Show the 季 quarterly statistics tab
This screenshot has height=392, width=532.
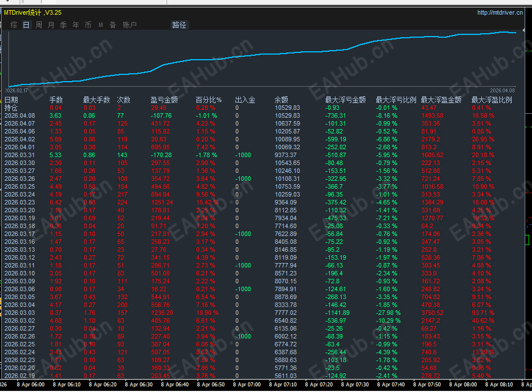click(x=64, y=25)
